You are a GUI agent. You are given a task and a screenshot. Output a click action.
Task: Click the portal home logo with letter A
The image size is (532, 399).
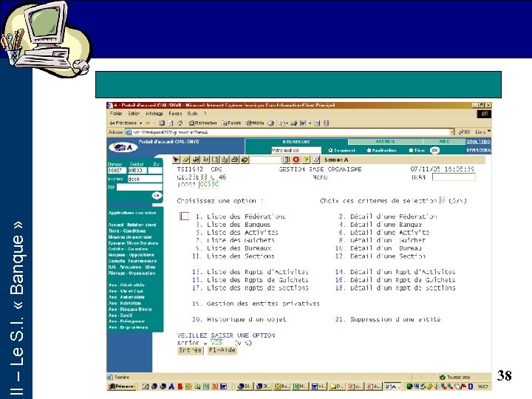[x=123, y=147]
